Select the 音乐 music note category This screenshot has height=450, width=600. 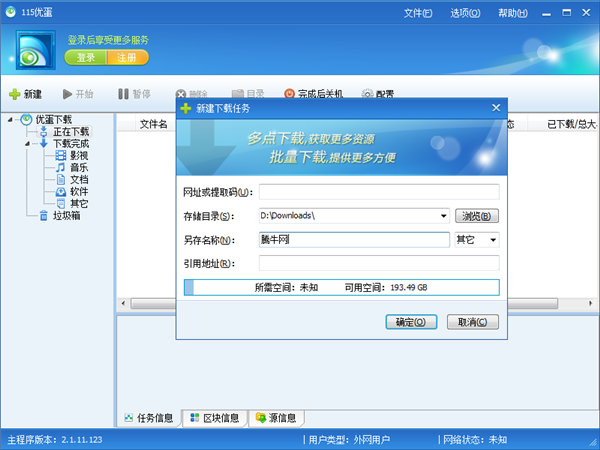tap(61, 167)
